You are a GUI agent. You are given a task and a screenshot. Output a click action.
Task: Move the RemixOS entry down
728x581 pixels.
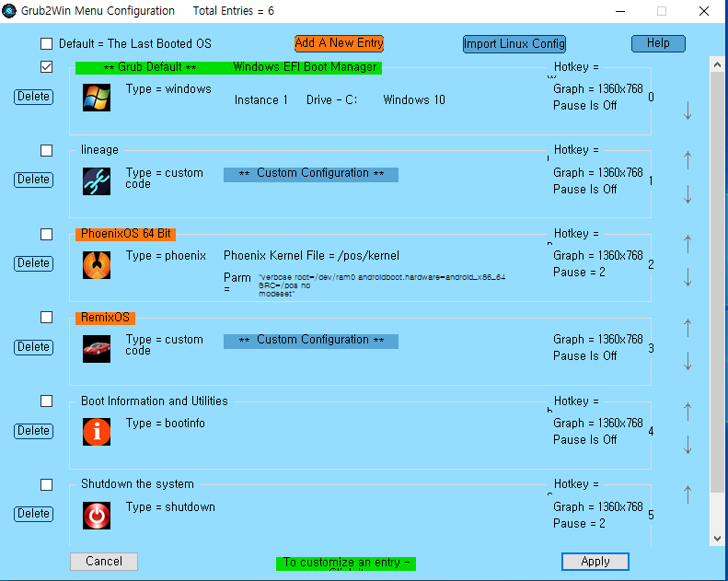coord(688,361)
